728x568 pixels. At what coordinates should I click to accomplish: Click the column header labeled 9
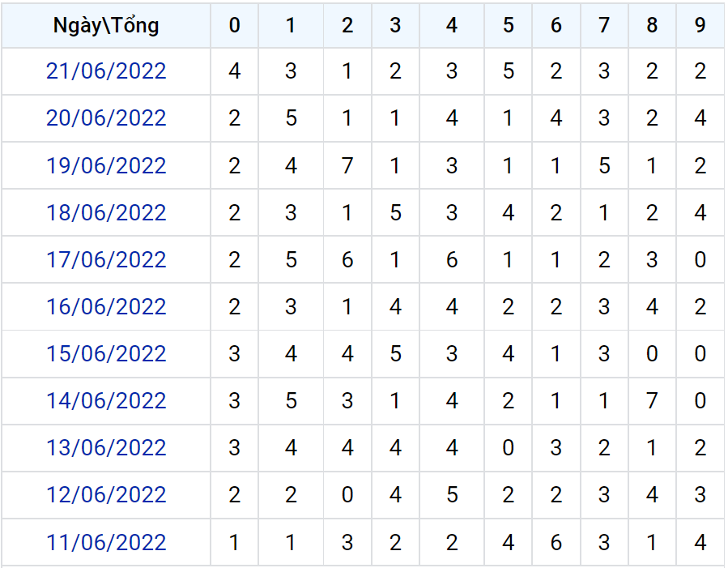coord(700,25)
